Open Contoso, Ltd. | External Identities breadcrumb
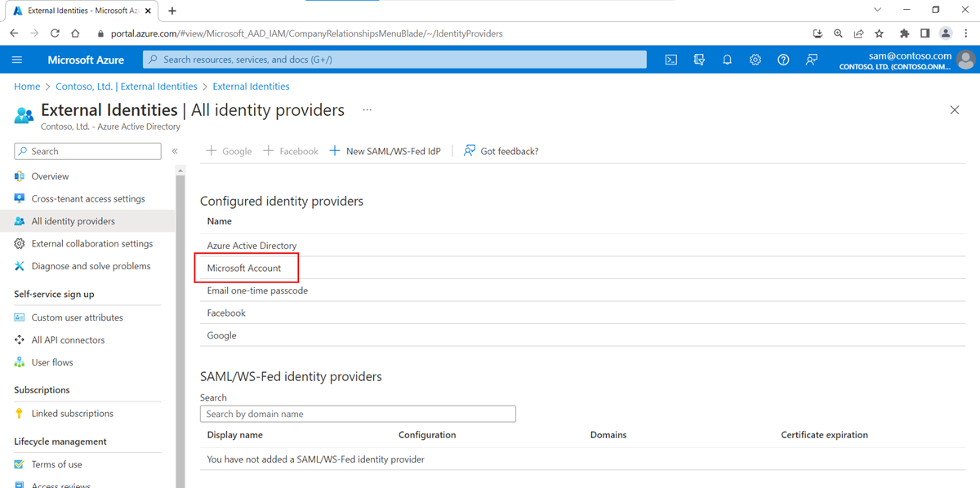 pos(127,87)
